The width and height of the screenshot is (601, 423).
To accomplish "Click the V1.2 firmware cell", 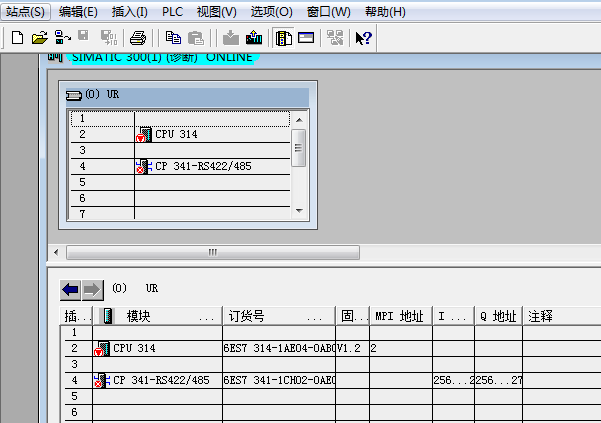I will coord(353,348).
